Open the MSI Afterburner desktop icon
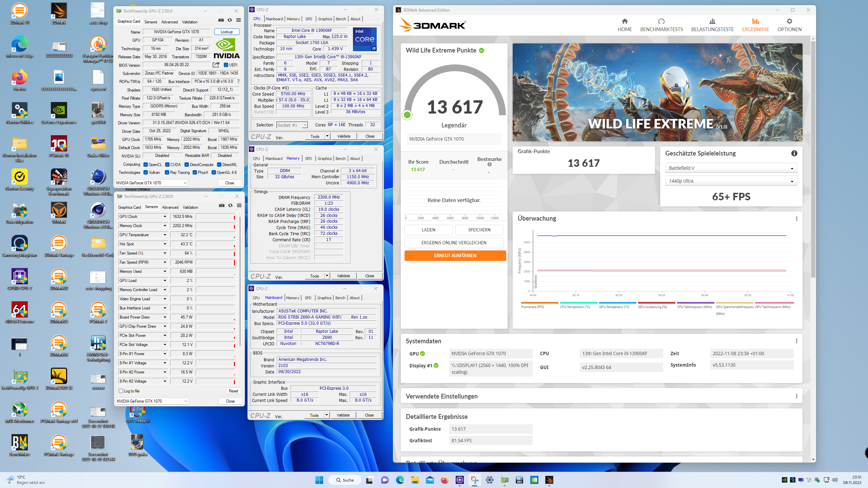 [19, 412]
